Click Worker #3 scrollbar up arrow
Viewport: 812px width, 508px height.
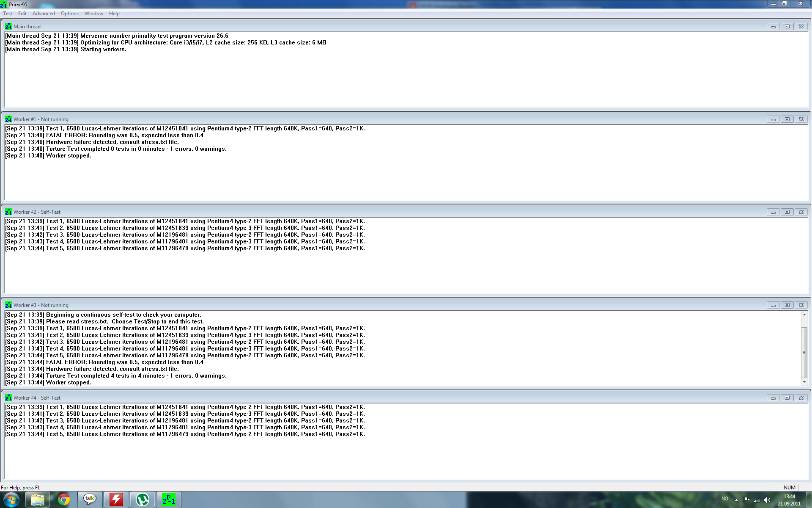[x=804, y=315]
